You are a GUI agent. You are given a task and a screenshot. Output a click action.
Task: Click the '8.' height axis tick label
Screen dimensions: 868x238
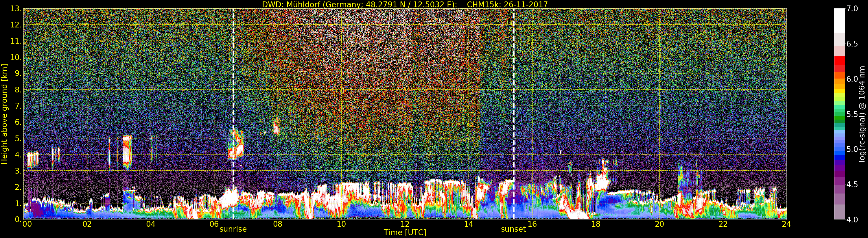tap(18, 90)
